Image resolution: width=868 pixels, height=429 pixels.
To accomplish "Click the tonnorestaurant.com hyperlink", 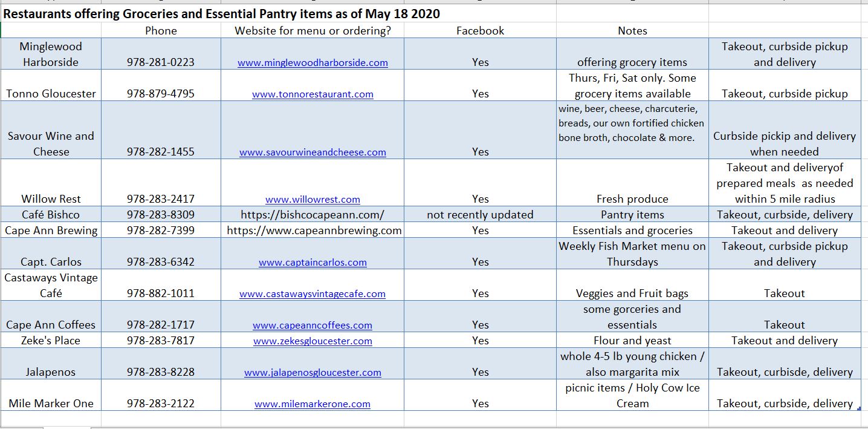I will point(313,94).
